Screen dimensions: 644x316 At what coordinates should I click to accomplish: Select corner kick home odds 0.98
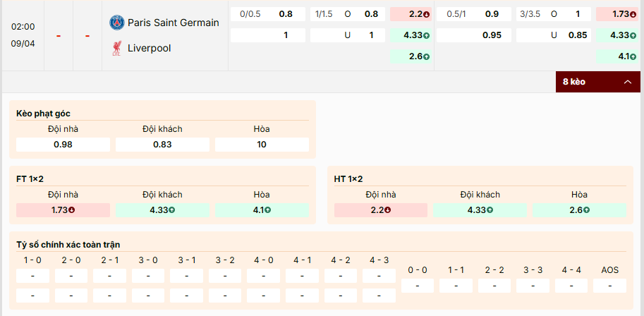(63, 145)
